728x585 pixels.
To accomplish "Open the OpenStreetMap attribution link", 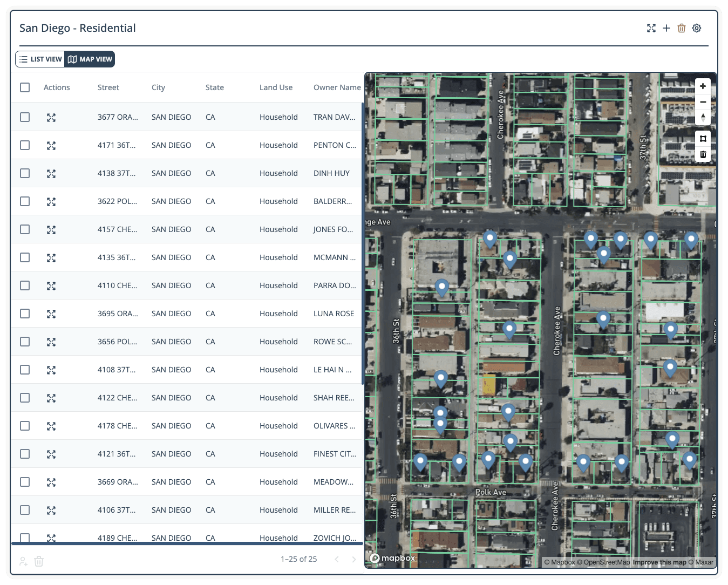I will tap(603, 562).
